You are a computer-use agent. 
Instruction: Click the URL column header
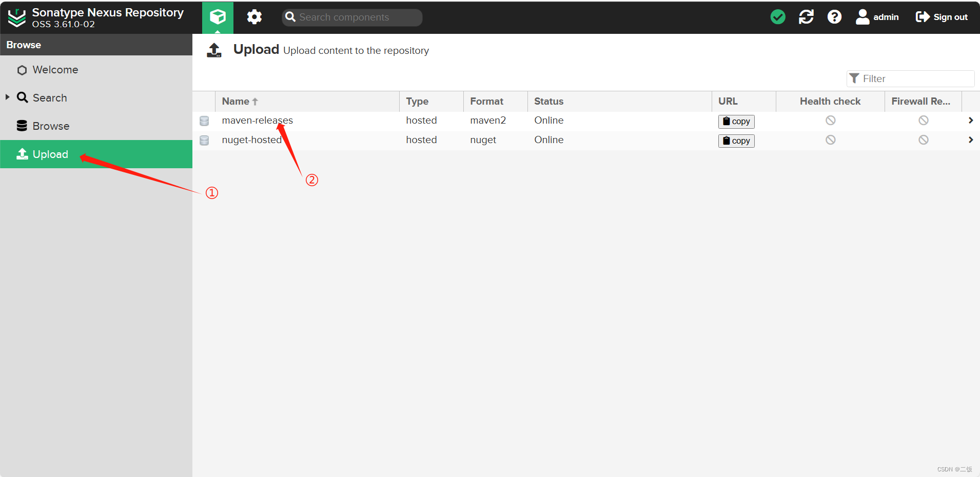click(743, 102)
